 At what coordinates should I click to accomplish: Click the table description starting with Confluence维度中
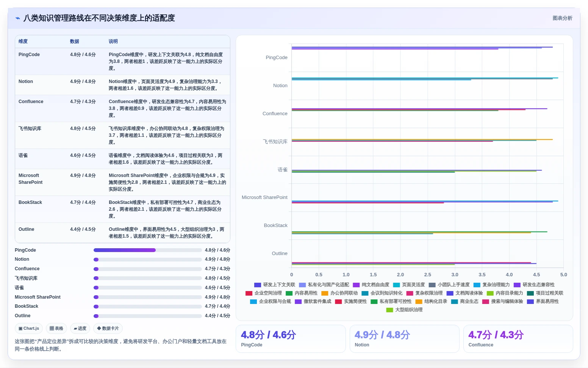coord(167,108)
